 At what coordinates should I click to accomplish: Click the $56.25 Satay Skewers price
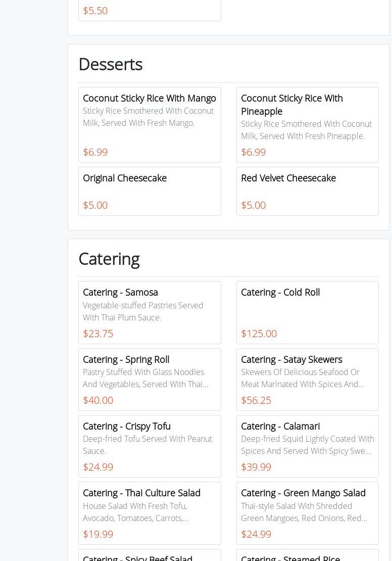[256, 400]
